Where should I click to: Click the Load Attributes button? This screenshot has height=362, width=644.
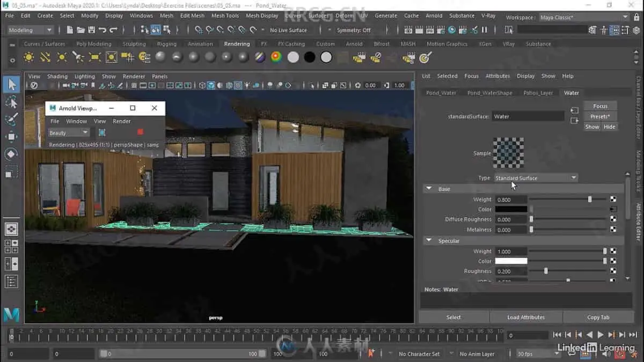[525, 317]
